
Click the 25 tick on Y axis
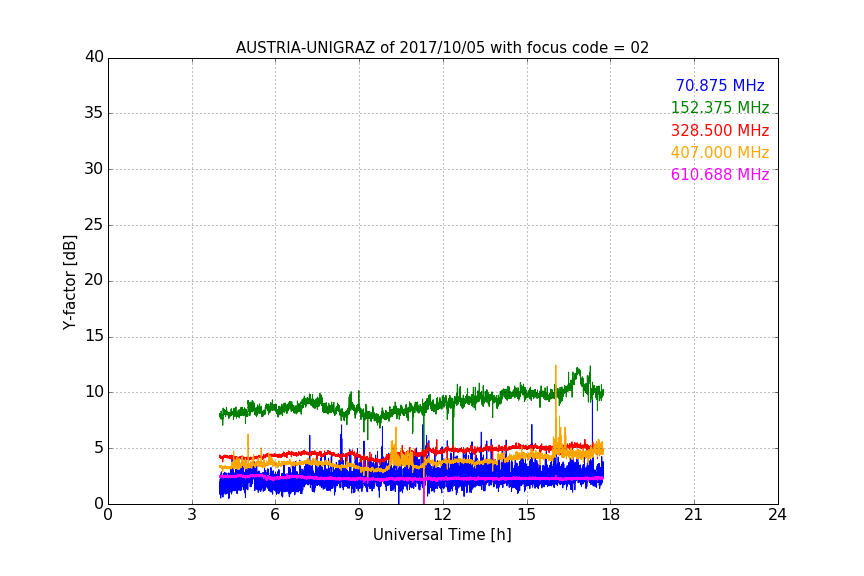click(94, 224)
